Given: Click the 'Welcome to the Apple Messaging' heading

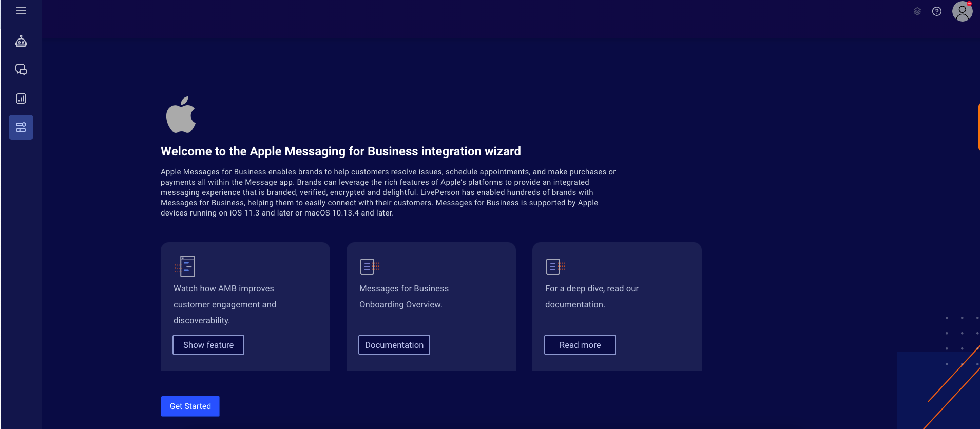Looking at the screenshot, I should pos(341,151).
